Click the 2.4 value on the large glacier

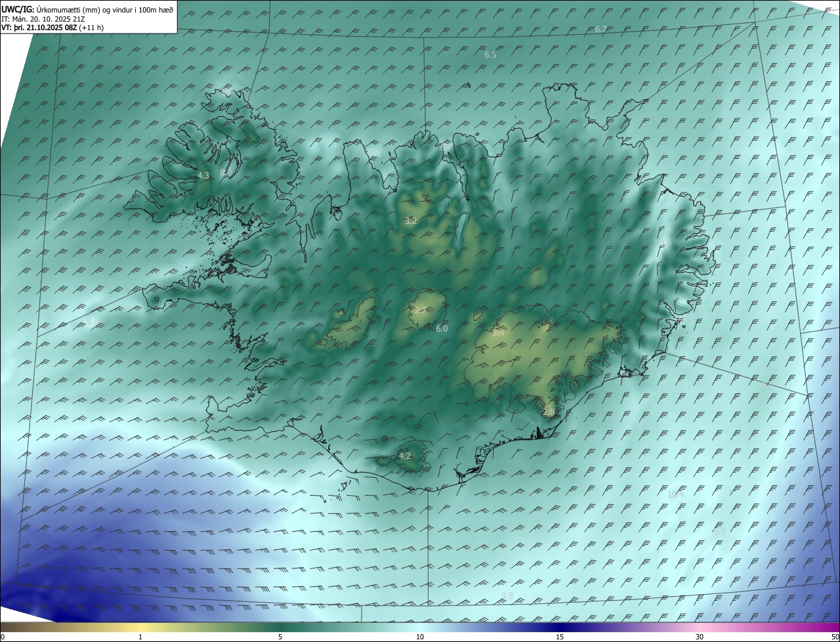tap(498, 333)
